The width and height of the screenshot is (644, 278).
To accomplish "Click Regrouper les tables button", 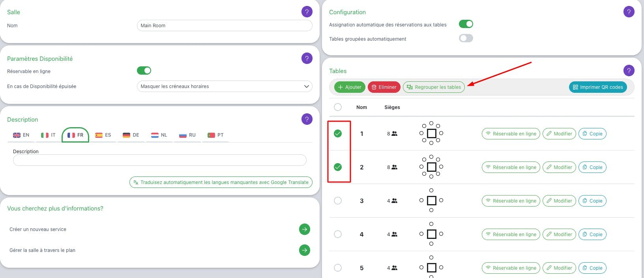I will pos(434,87).
